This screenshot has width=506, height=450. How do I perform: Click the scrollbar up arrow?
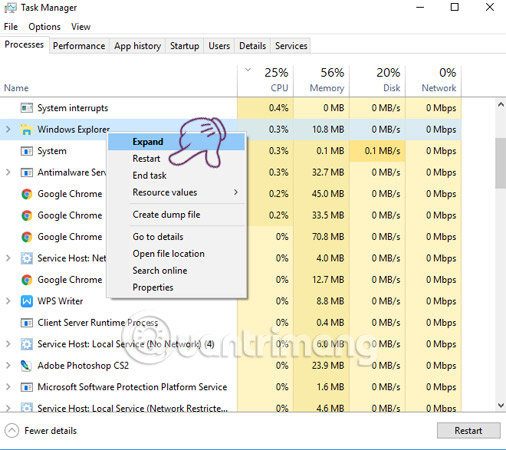click(501, 105)
